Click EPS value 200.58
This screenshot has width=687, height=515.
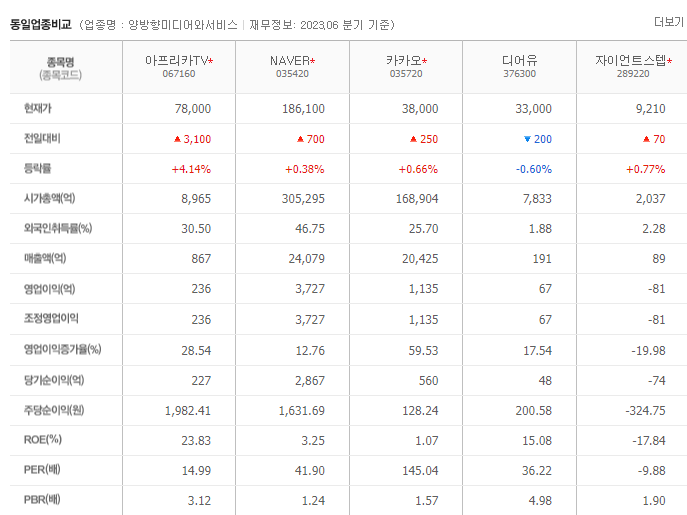click(534, 411)
